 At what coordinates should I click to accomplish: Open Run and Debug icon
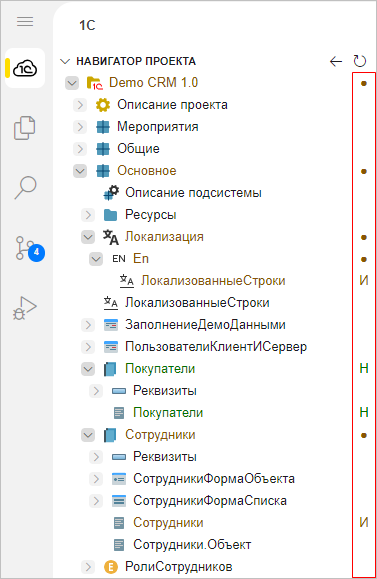[x=24, y=308]
